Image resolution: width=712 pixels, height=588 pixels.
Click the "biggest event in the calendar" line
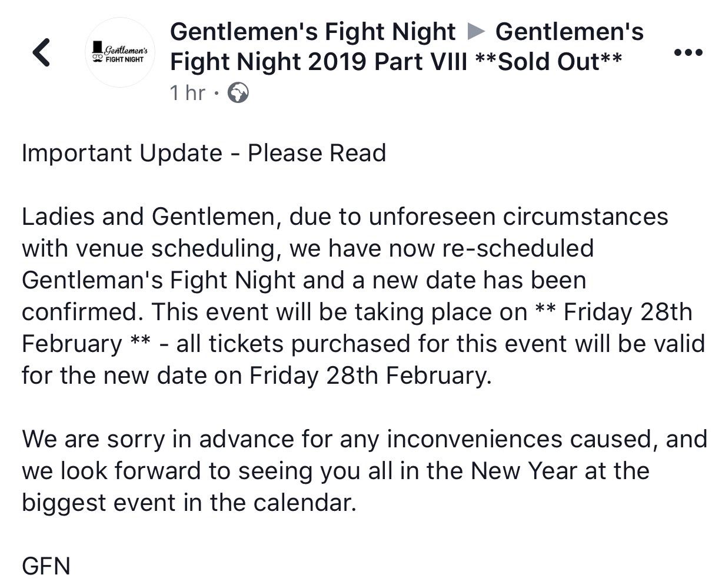tap(189, 503)
